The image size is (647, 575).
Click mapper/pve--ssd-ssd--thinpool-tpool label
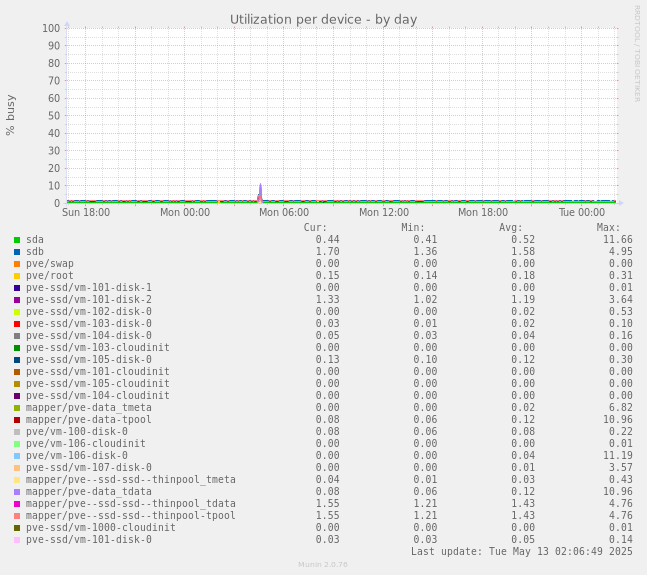point(131,515)
